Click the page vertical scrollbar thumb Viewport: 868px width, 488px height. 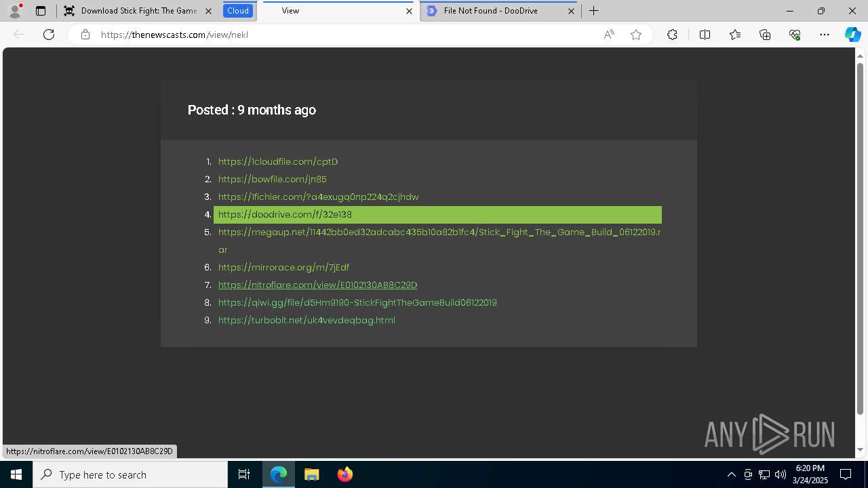tap(860, 239)
